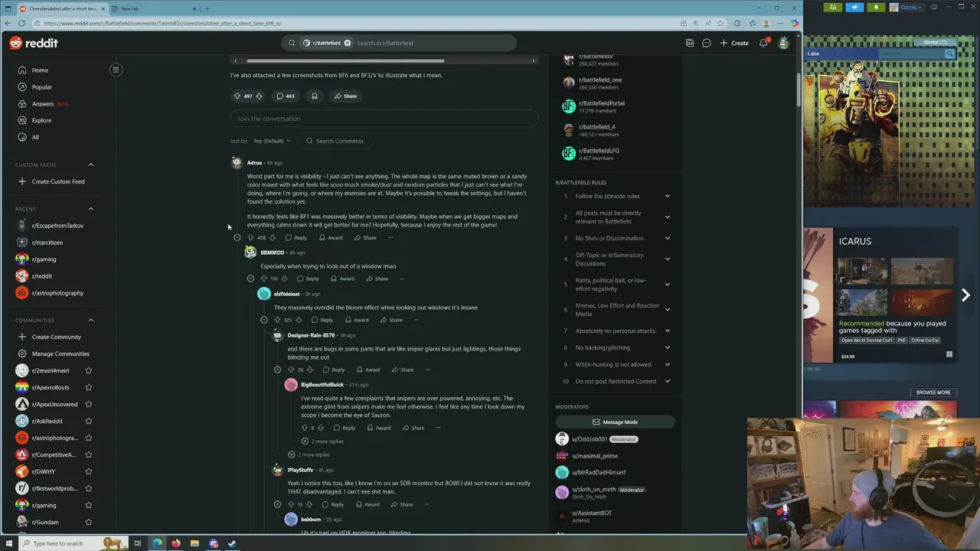Open the Sort by Top (Default) dropdown
This screenshot has width=980, height=551.
click(x=272, y=141)
